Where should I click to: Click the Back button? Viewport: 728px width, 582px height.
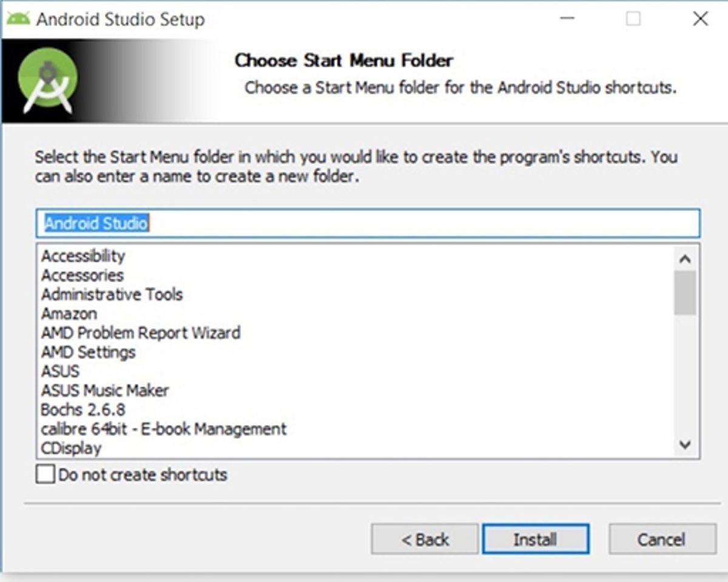coord(423,539)
